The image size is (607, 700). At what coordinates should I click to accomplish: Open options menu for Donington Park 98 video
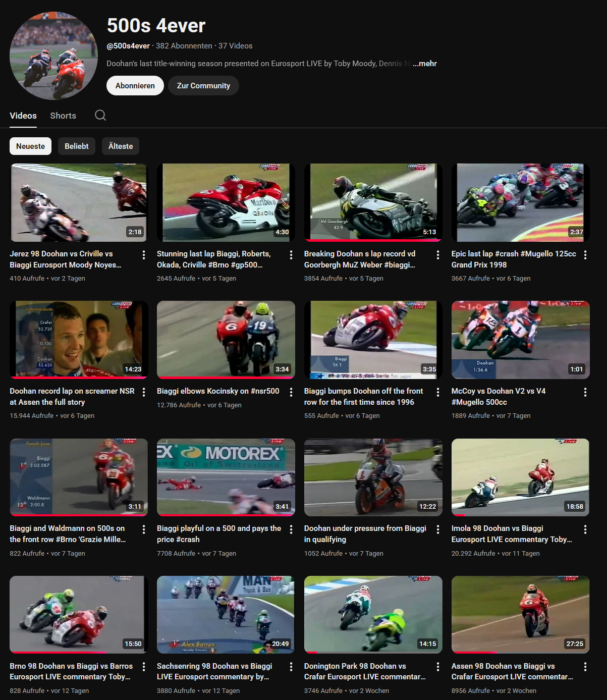(x=438, y=667)
